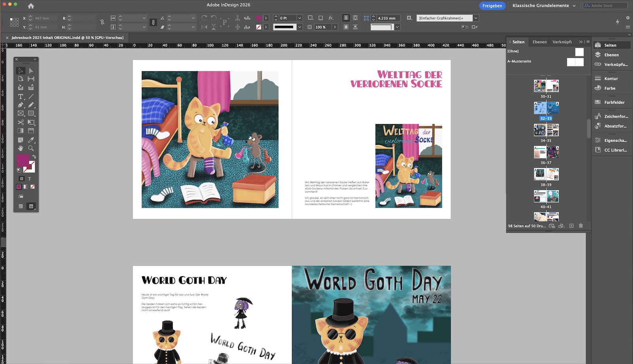Toggle constrain scaling percentages link
Viewport: 633px width, 364px height.
click(154, 22)
